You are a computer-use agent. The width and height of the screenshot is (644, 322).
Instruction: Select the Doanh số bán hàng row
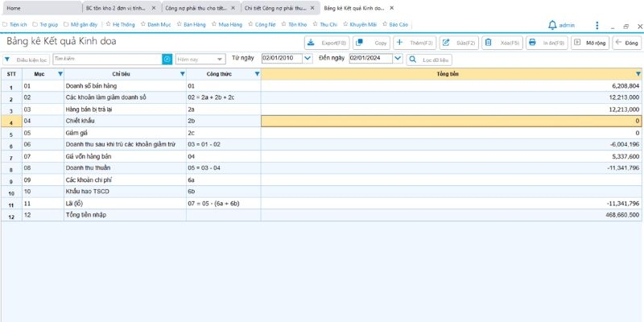(321, 86)
